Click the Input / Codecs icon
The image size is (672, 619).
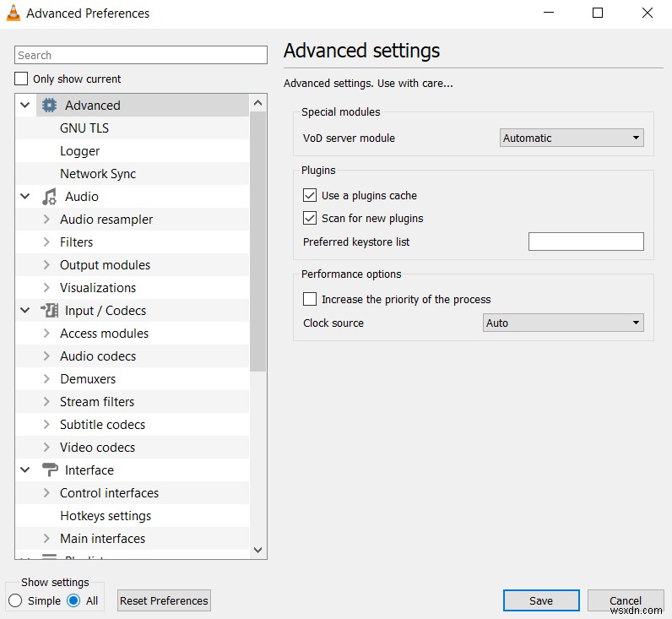point(49,311)
